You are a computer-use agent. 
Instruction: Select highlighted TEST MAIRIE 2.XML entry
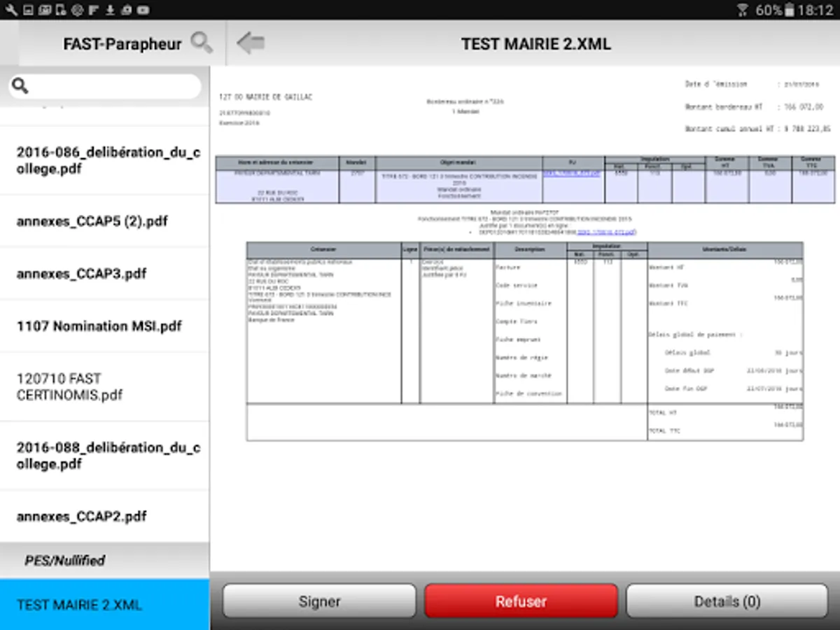point(105,605)
